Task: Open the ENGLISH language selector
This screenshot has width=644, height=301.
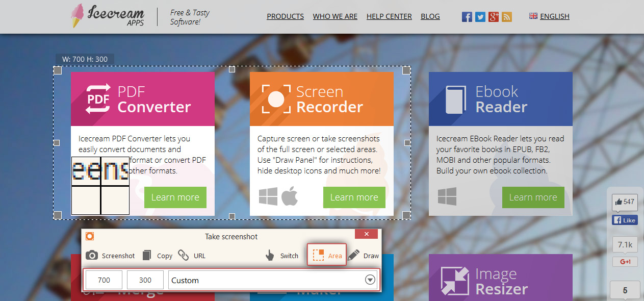Action: [549, 16]
